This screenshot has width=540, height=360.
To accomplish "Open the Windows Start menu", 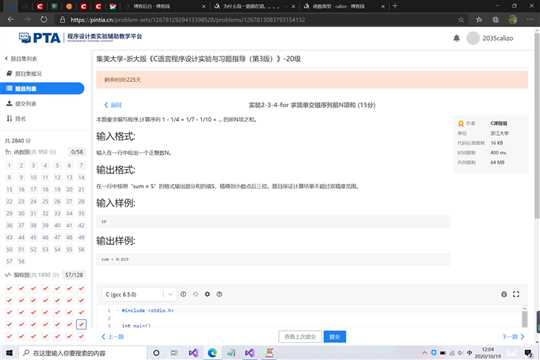I will click(9, 353).
